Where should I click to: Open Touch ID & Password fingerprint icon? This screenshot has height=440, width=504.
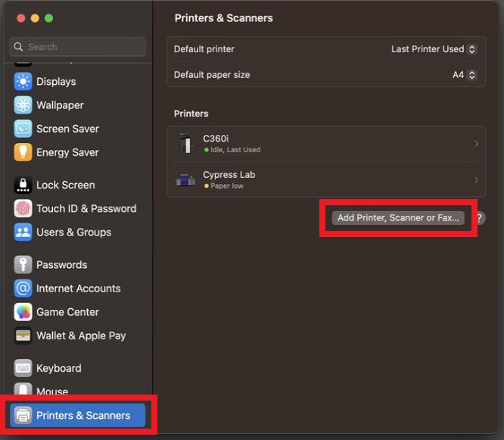(23, 208)
